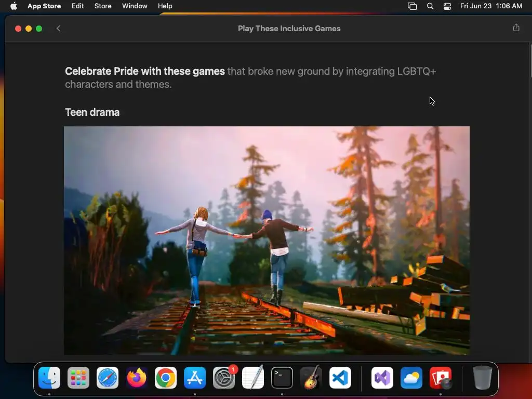Image resolution: width=532 pixels, height=399 pixels.
Task: Click the Teen drama heading
Action: click(92, 112)
